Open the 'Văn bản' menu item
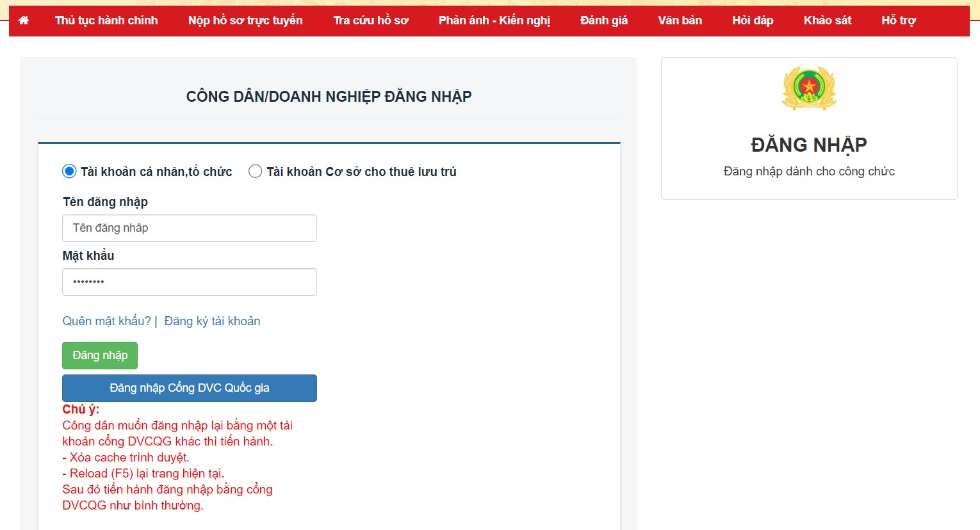This screenshot has height=530, width=980. [680, 20]
